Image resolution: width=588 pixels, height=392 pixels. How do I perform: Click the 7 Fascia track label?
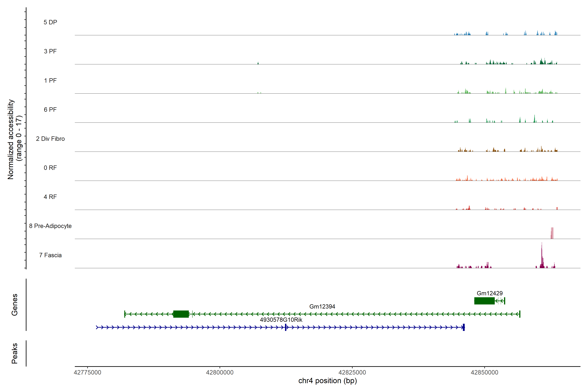tap(50, 255)
